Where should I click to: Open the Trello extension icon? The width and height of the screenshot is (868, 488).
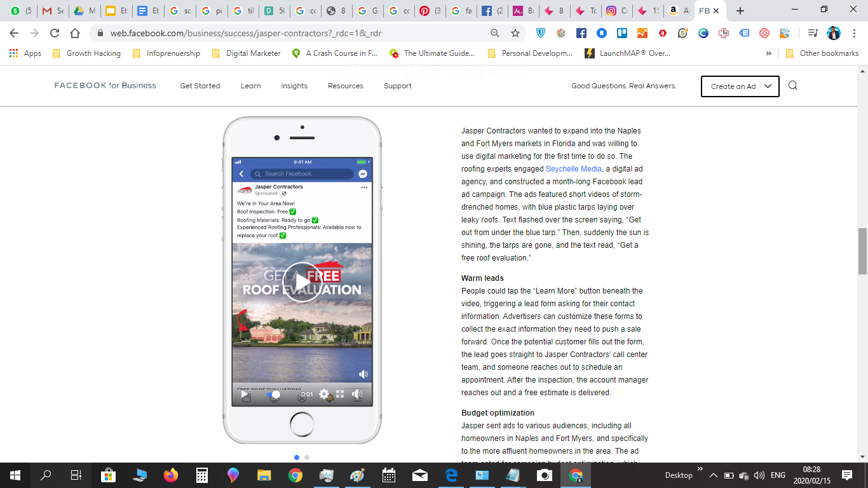(x=622, y=33)
